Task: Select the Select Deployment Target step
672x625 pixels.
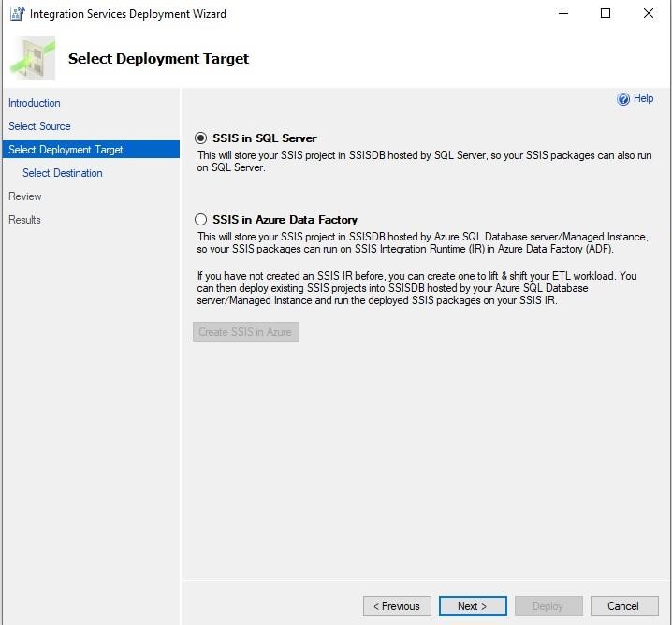Action: 91,150
